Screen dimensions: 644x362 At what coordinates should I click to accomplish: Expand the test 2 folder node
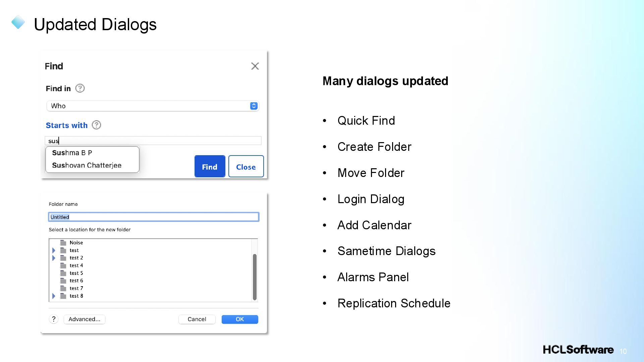click(x=54, y=258)
